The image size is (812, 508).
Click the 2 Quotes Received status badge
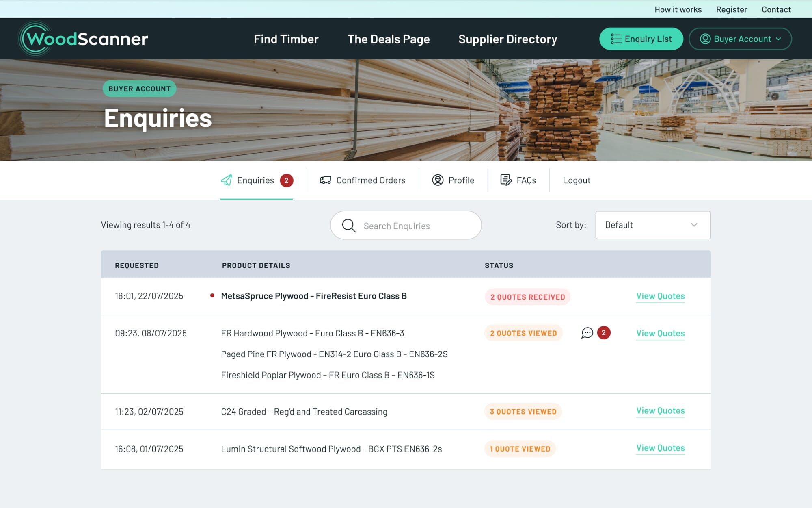[x=527, y=297]
